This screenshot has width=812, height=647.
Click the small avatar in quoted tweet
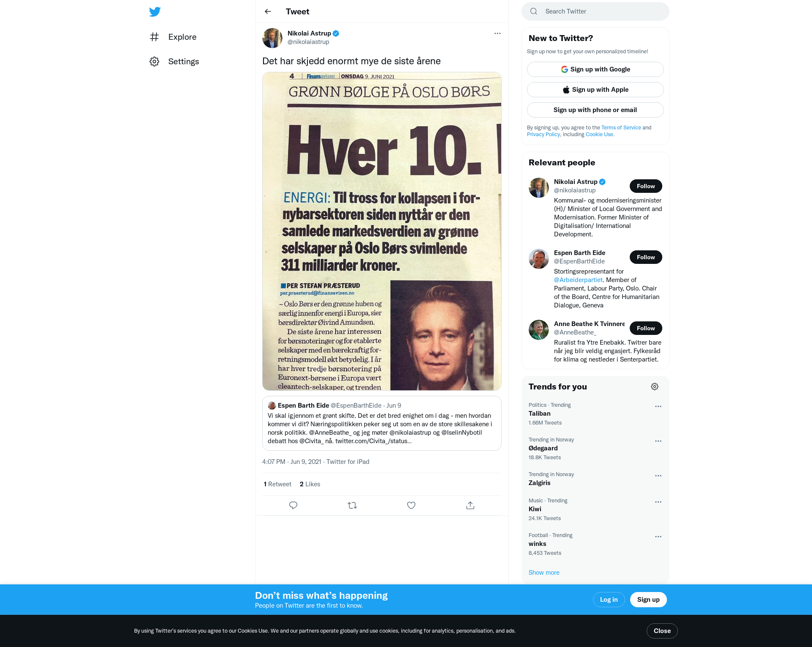coord(272,406)
